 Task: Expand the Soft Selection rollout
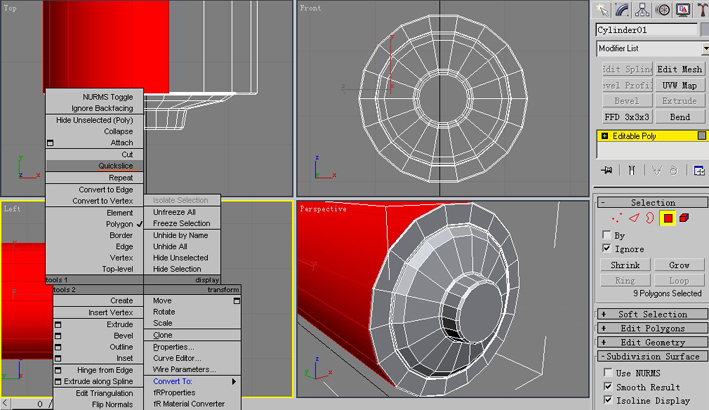coord(652,314)
